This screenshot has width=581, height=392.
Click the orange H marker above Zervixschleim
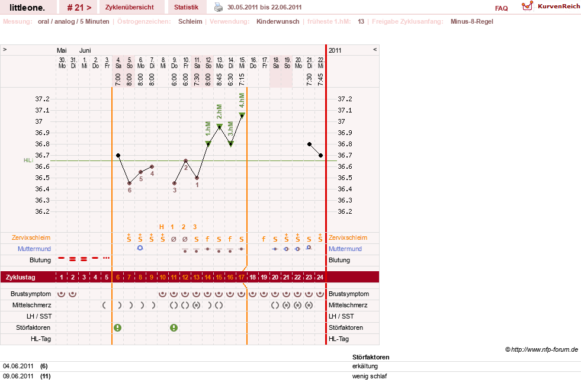coord(162,227)
